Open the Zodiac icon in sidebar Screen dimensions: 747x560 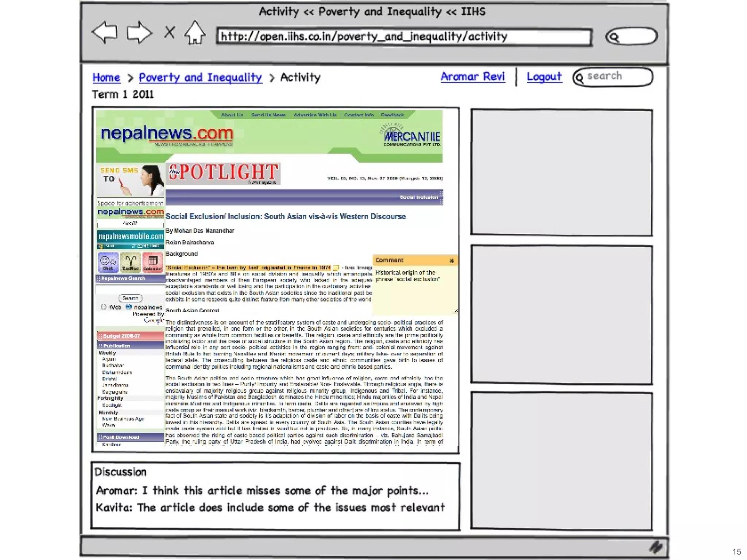click(x=130, y=262)
